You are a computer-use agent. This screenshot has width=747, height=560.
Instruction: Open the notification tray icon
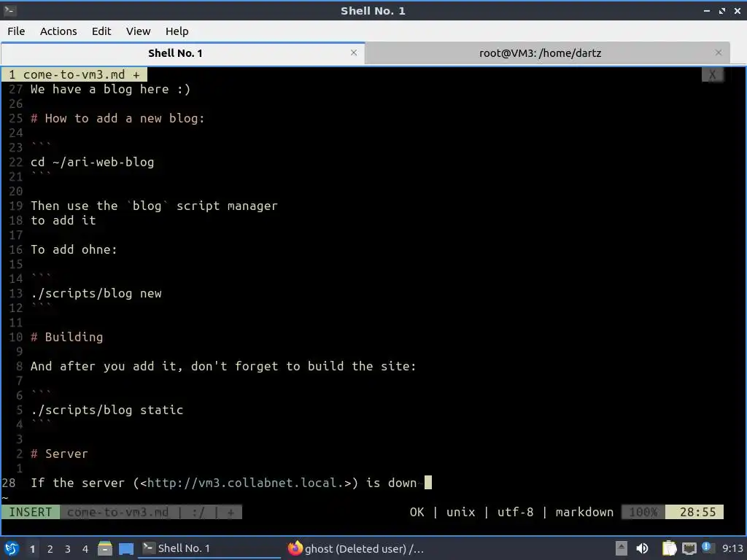[x=707, y=548]
